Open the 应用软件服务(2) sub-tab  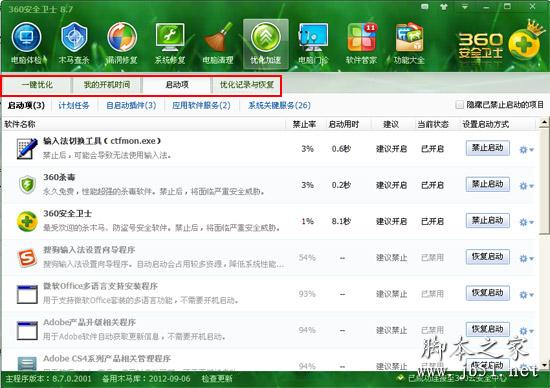pyautogui.click(x=201, y=105)
